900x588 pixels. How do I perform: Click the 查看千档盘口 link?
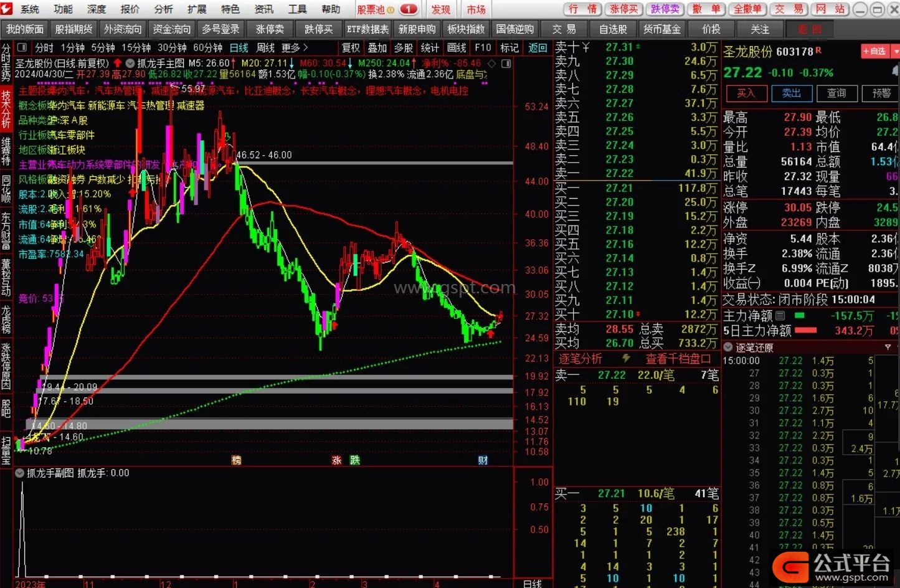[678, 359]
